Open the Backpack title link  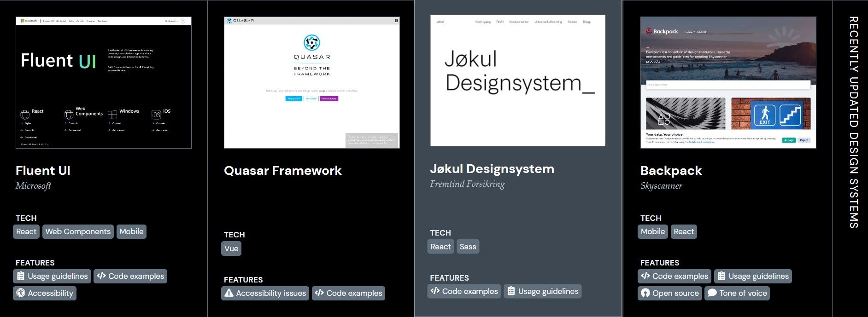[x=671, y=171]
